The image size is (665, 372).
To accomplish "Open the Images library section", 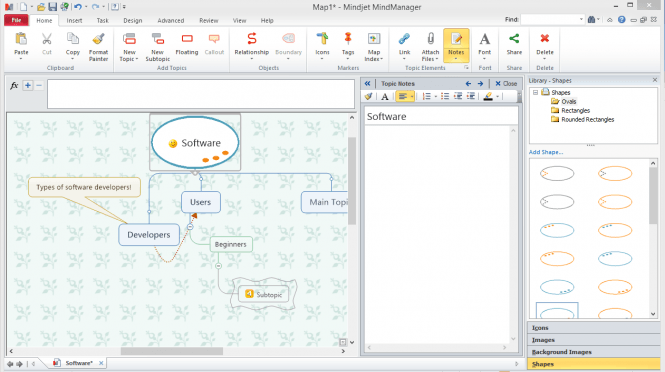I will coord(593,340).
